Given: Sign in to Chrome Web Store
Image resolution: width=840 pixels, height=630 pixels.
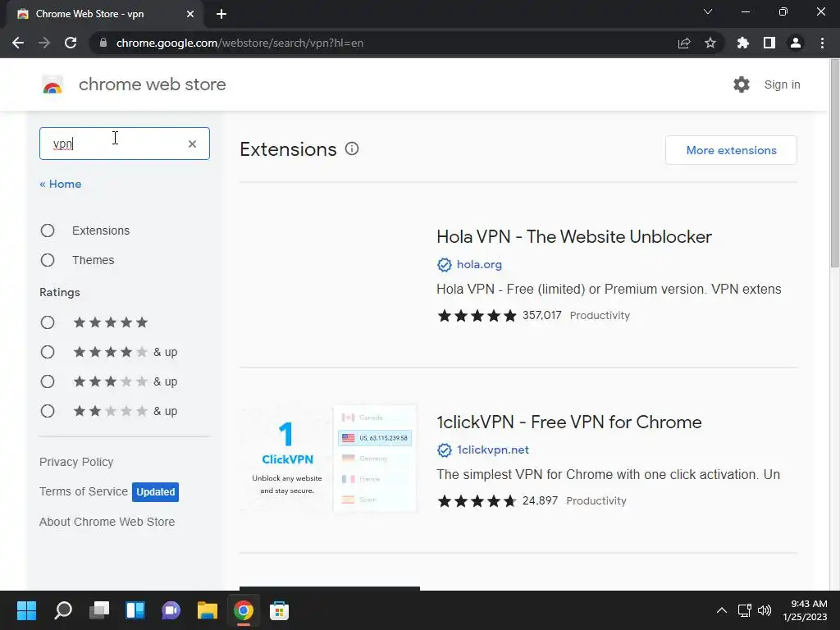Looking at the screenshot, I should tap(782, 84).
